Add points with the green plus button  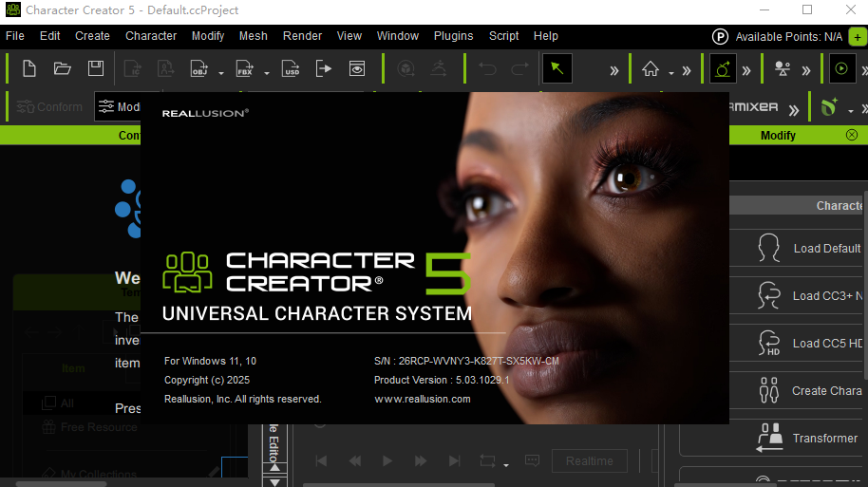pyautogui.click(x=858, y=37)
